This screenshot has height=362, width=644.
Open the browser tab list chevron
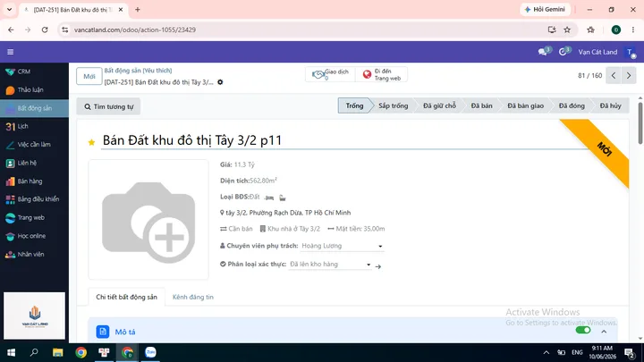point(9,10)
